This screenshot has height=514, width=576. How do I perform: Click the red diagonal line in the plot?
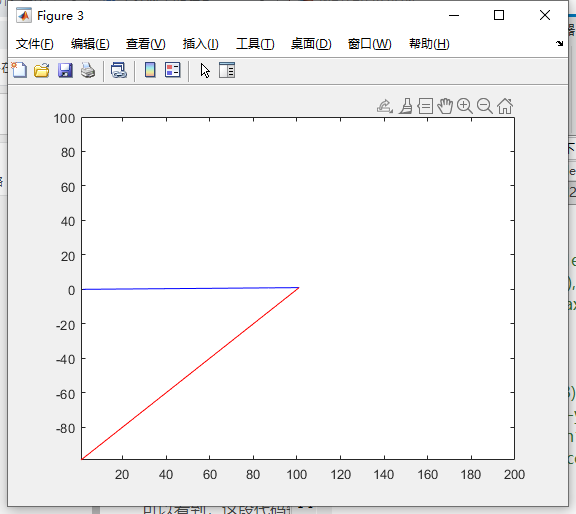[x=190, y=373]
